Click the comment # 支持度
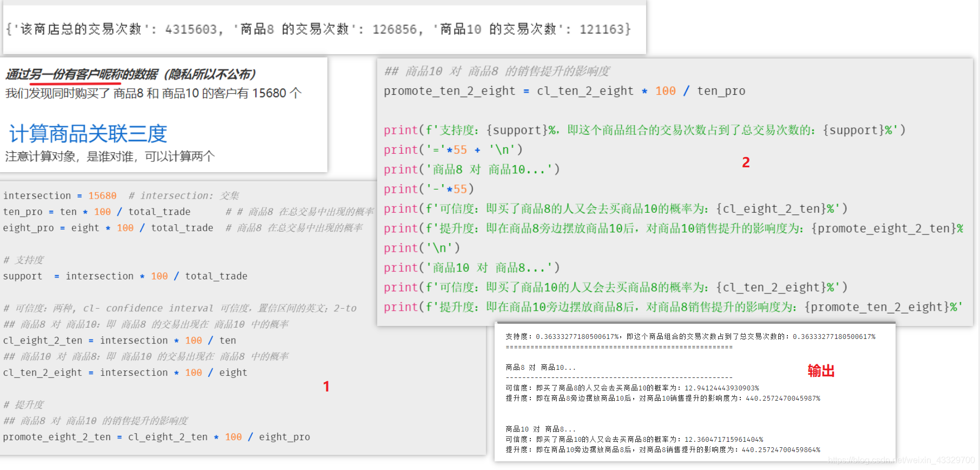This screenshot has width=980, height=470. [23, 260]
